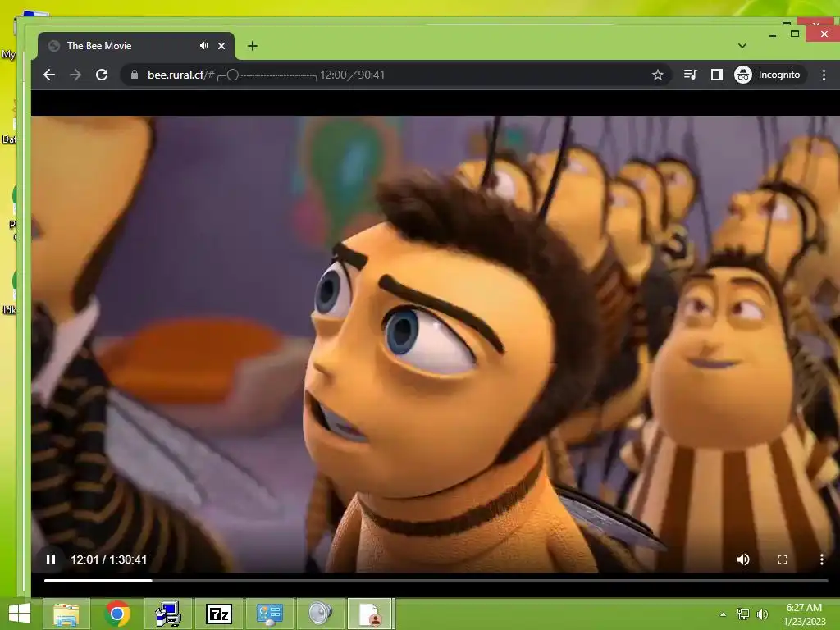
Task: Open File Explorer from taskbar
Action: 66,614
